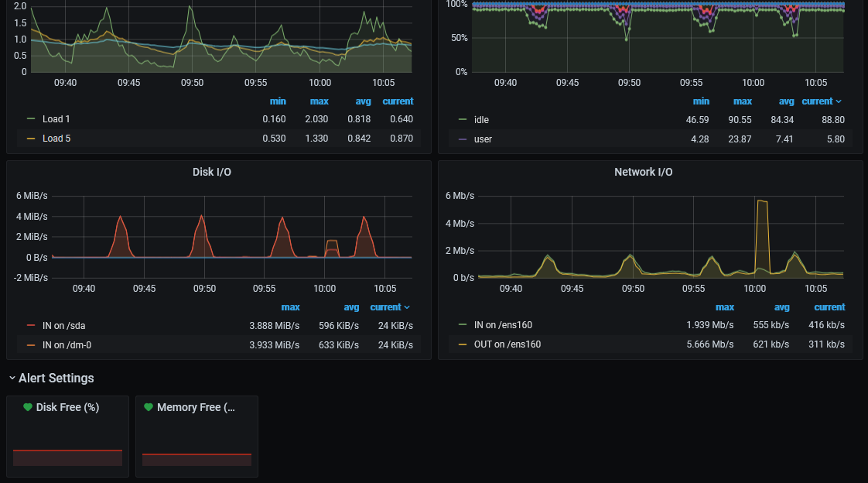Open the Disk I/O panel title menu

(x=211, y=173)
